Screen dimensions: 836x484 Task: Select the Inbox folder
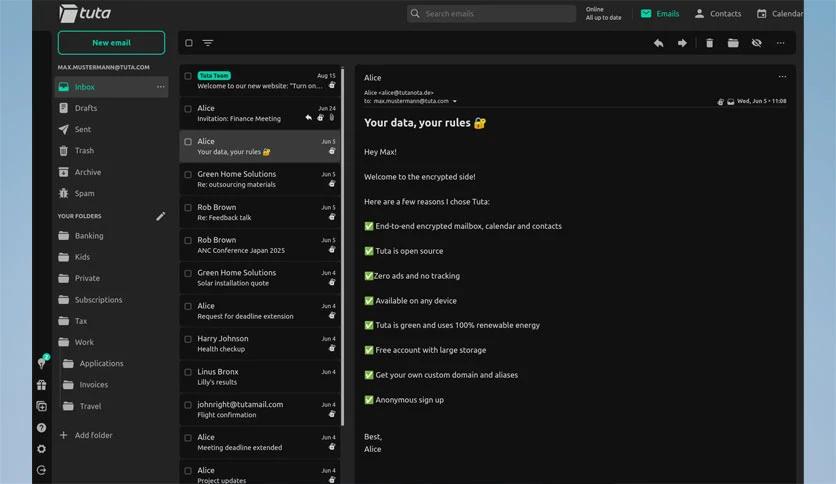tap(111, 87)
